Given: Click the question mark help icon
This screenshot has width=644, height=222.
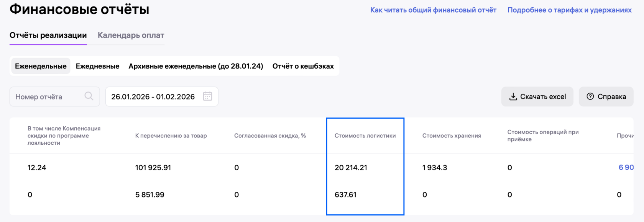Looking at the screenshot, I should click(x=590, y=96).
